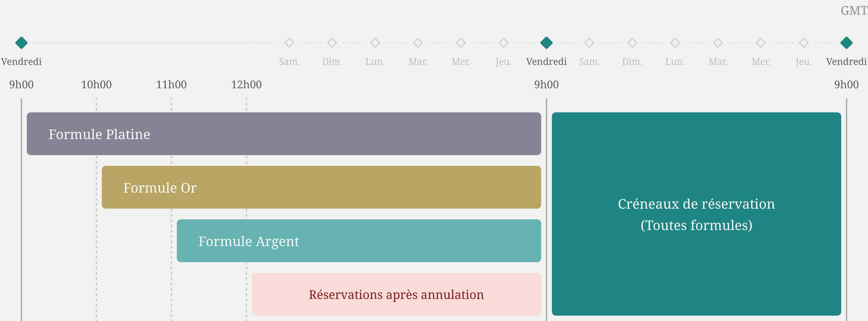Select the last Vendredi diamond on the right
Viewport: 868px width, 321px height.
pos(847,42)
